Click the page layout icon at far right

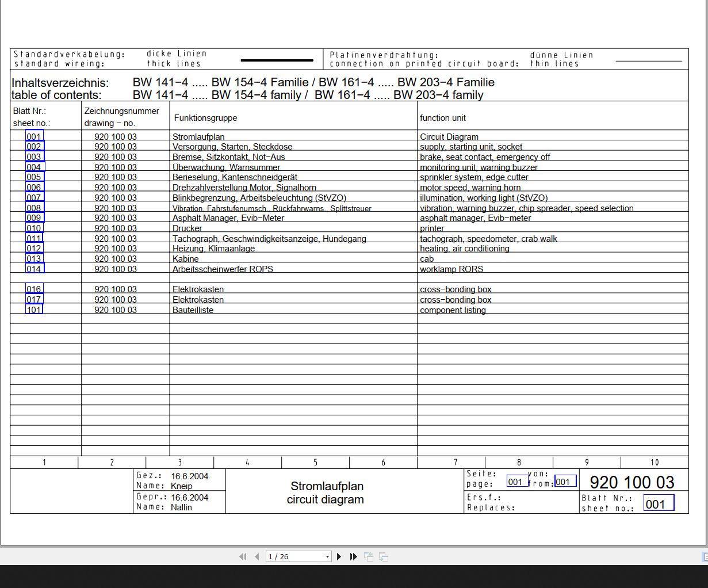[x=705, y=556]
